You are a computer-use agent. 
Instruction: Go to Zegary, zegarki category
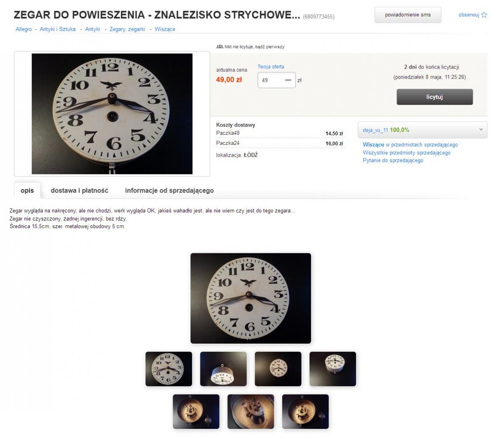coord(127,29)
